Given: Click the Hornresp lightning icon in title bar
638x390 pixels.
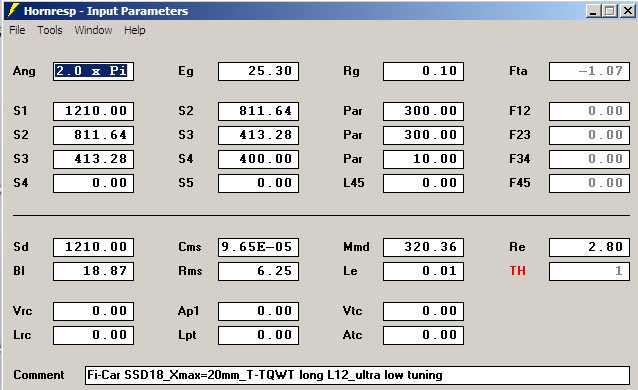Looking at the screenshot, I should (x=13, y=10).
